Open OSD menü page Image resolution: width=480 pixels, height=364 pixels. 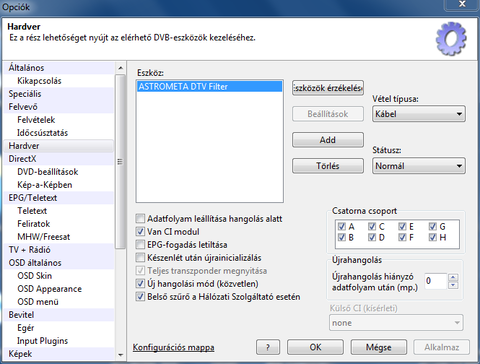pos(58,302)
